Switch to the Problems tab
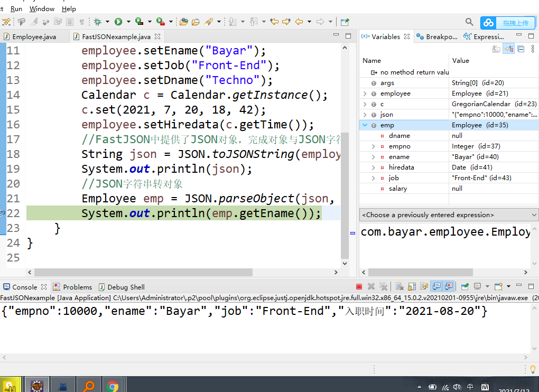This screenshot has height=392, width=539. coord(77,287)
